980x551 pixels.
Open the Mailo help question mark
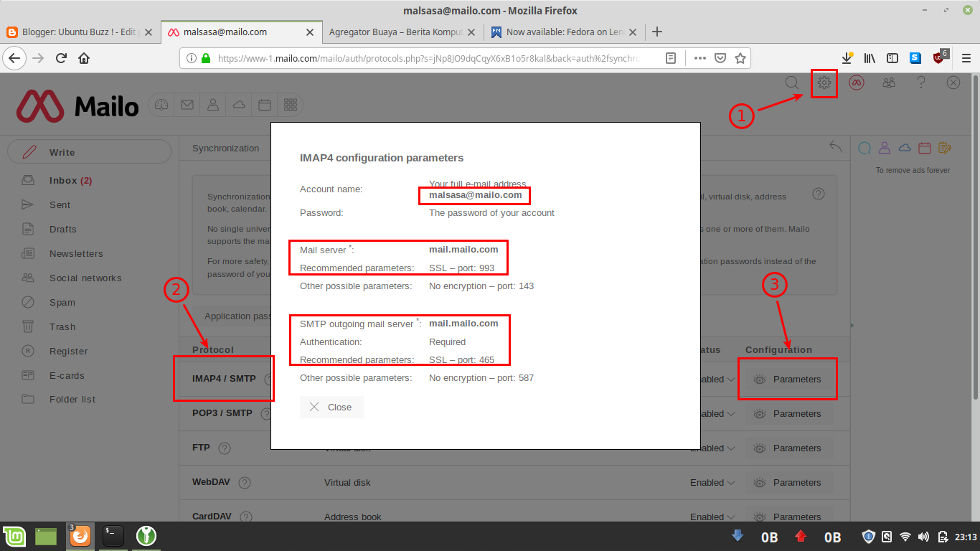tap(921, 83)
